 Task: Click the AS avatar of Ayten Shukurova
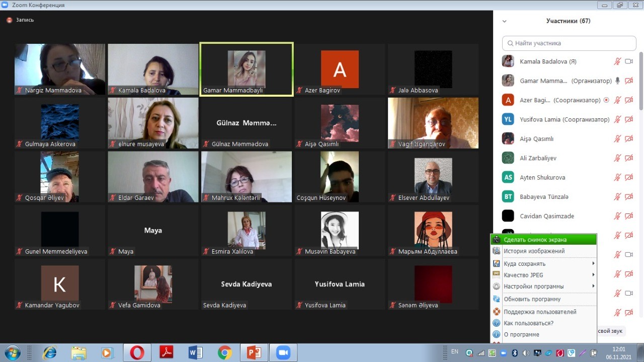[x=508, y=177]
